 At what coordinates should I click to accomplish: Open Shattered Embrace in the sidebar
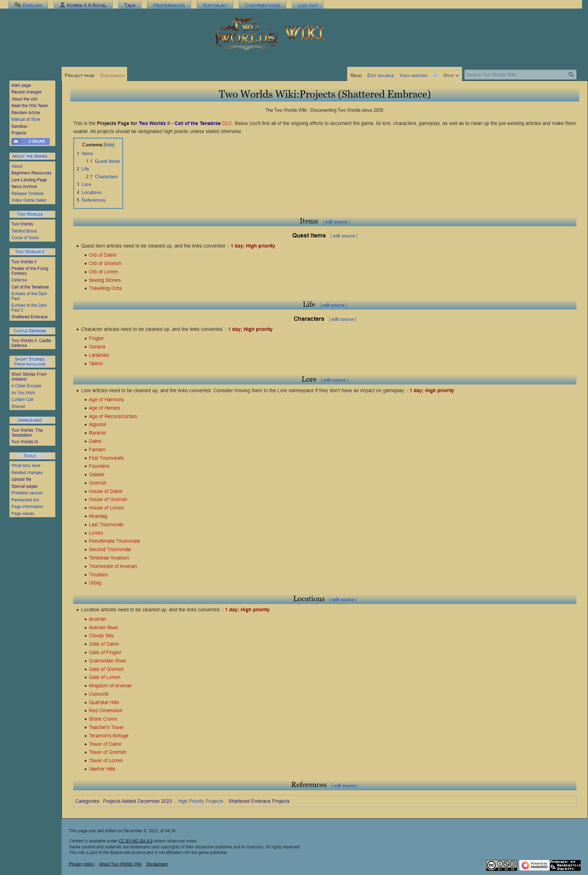point(29,317)
